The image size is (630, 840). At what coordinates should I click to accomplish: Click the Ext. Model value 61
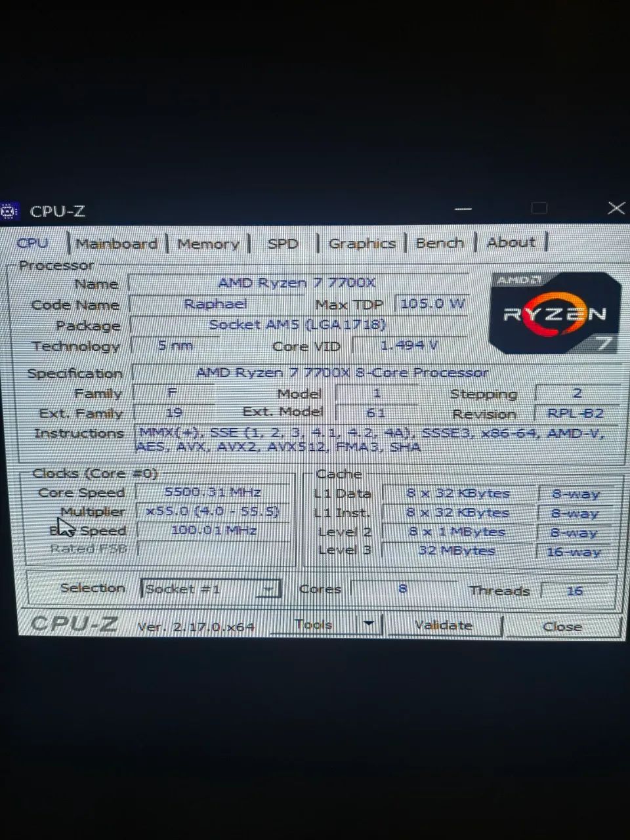376,413
